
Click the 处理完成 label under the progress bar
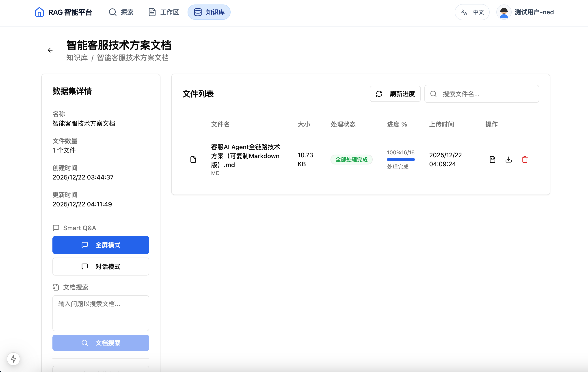coord(398,167)
